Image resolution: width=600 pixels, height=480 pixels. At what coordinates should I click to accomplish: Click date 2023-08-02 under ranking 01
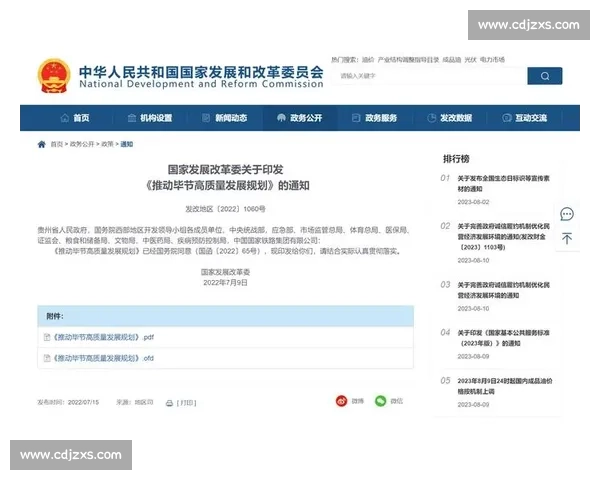pos(473,202)
